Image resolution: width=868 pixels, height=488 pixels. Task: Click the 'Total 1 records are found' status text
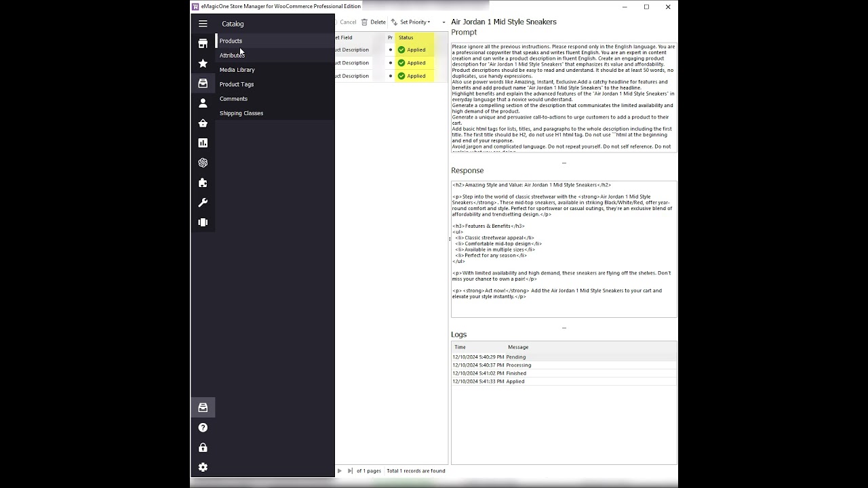(416, 471)
